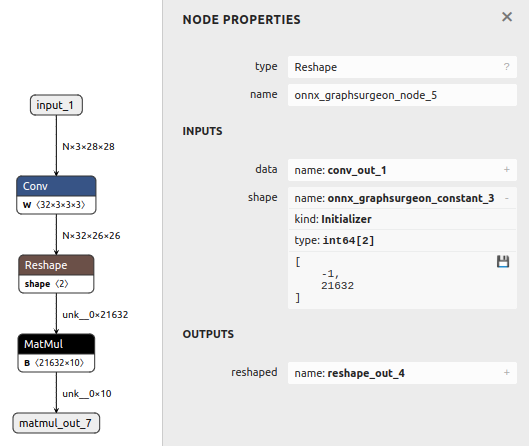Click the matmul_out_7 graph output node
The image size is (529, 446).
click(56, 423)
